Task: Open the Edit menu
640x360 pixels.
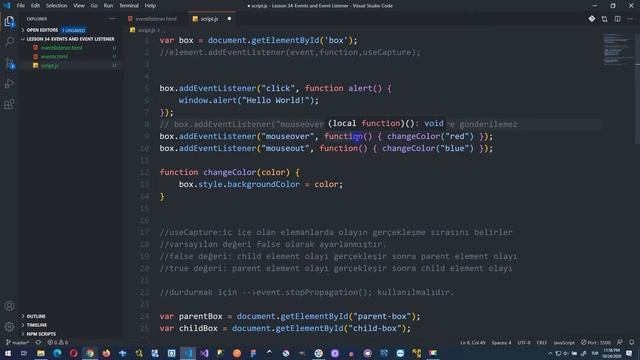Action: [x=35, y=6]
